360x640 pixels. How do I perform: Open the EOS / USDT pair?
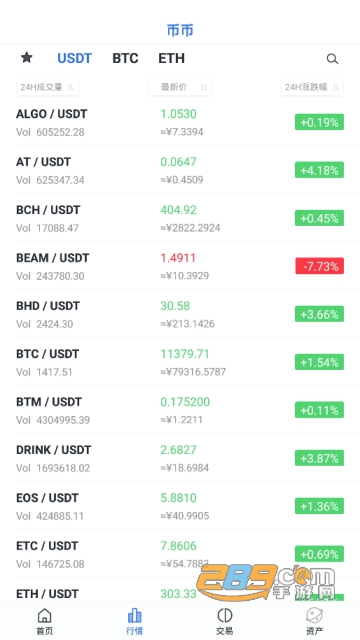[x=180, y=506]
